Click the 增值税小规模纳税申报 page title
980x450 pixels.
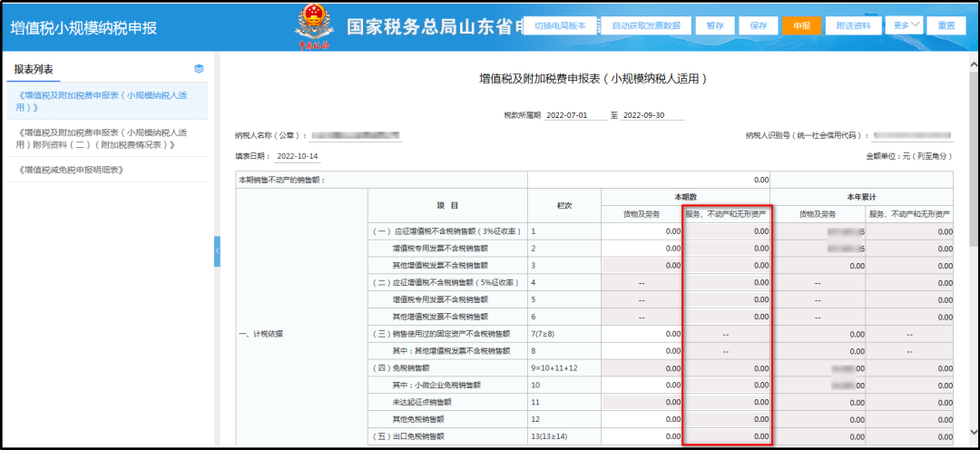tap(83, 28)
